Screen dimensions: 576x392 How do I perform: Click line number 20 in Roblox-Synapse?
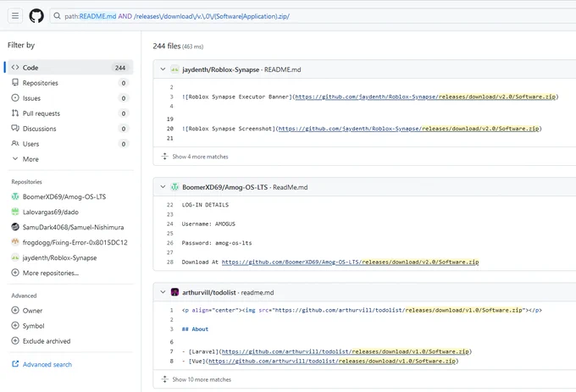[169, 129]
